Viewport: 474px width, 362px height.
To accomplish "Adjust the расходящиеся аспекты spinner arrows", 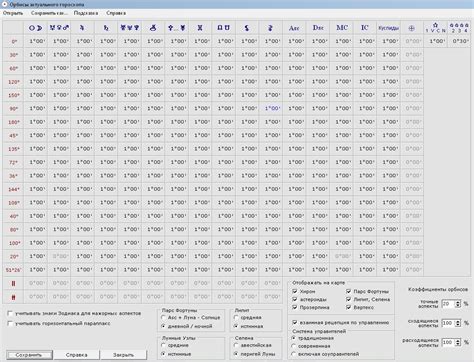I will pyautogui.click(x=458, y=342).
